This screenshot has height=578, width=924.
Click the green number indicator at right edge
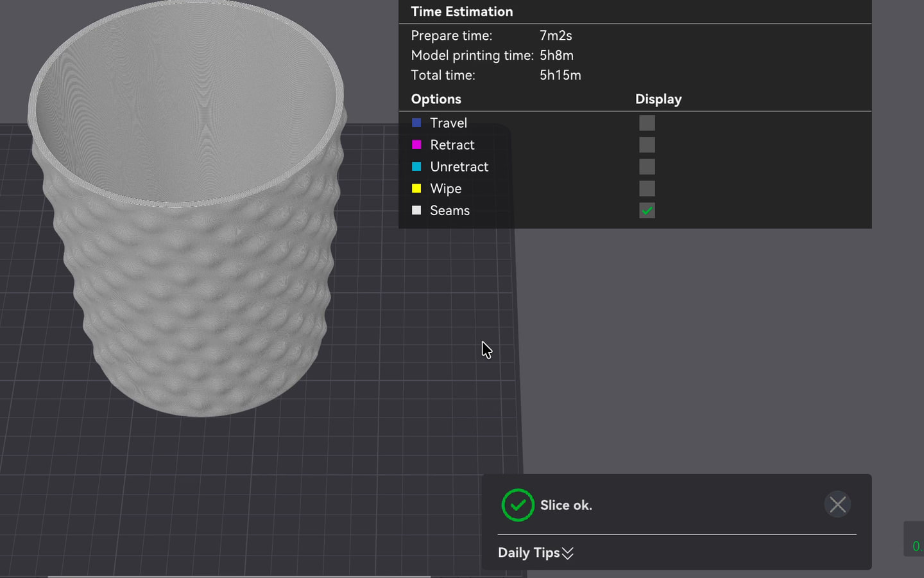916,547
